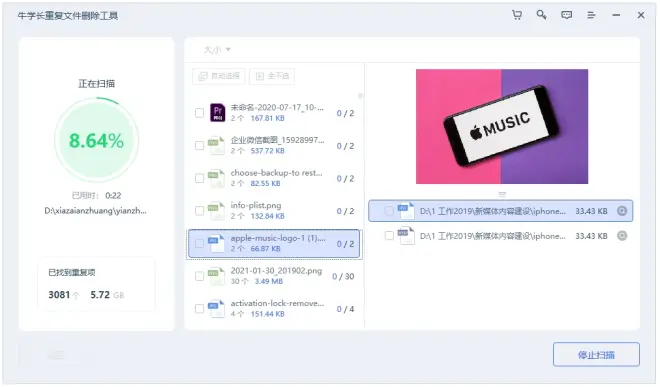Click the 自动选择 button
The width and height of the screenshot is (660, 387).
(218, 76)
